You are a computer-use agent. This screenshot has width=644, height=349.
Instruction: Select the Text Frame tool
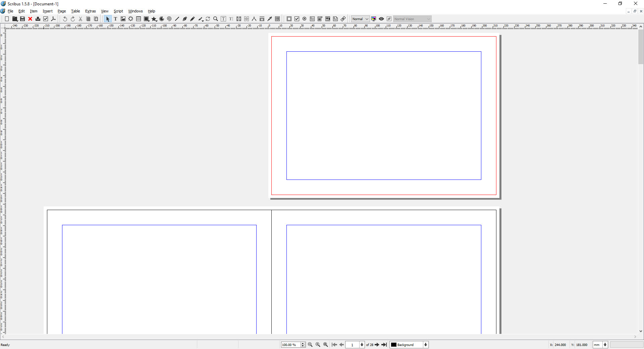pos(115,19)
